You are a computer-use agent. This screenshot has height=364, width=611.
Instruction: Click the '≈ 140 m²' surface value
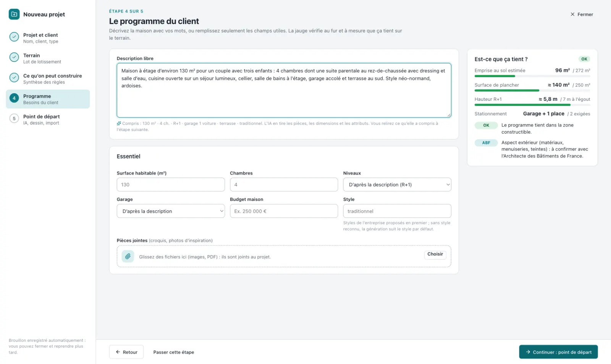point(559,85)
